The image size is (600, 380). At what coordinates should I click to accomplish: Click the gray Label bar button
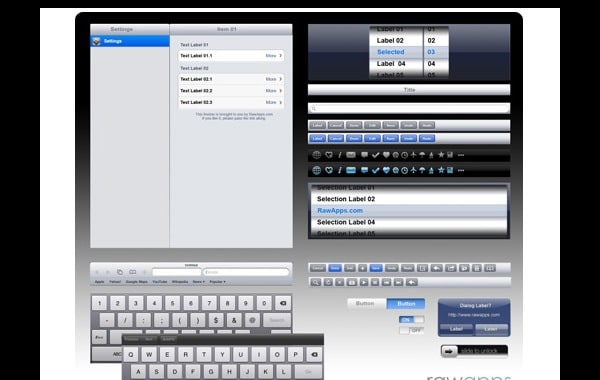pos(317,125)
